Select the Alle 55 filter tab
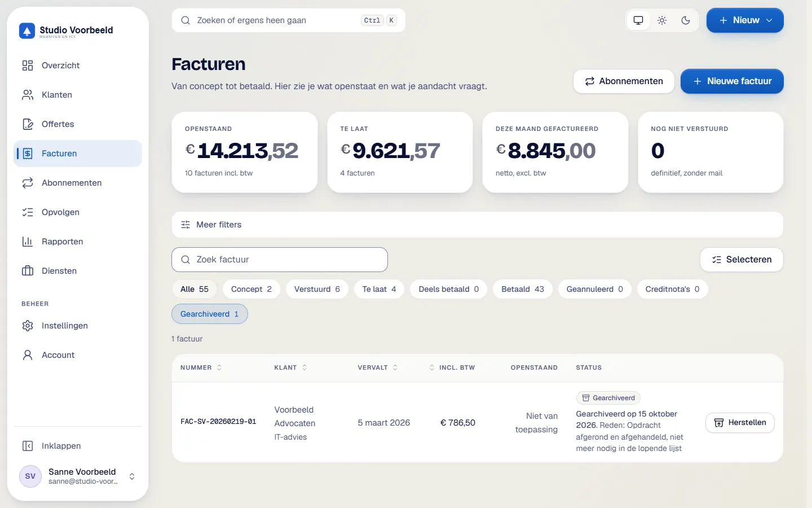The width and height of the screenshot is (812, 508). (195, 289)
